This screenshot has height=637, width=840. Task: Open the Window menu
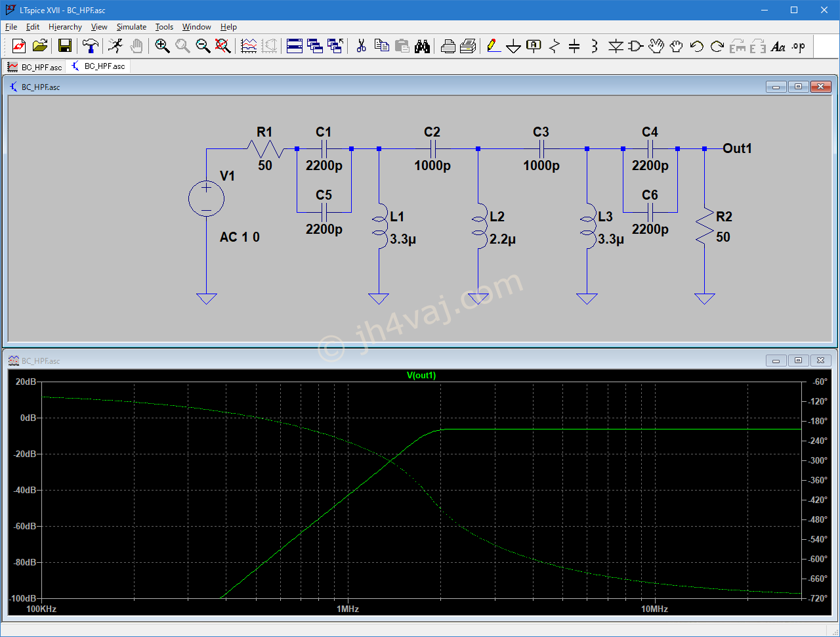tap(196, 27)
